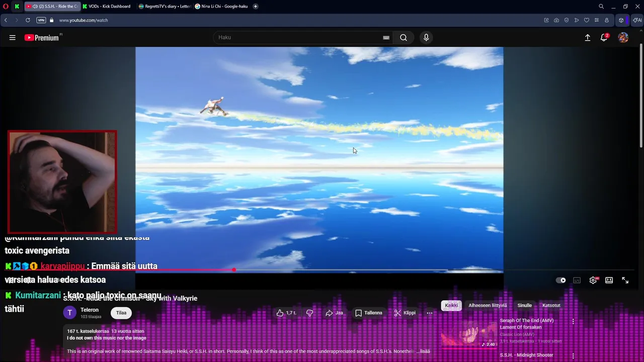Go forward in browser history
Viewport: 644px width, 362px height.
coord(16,20)
